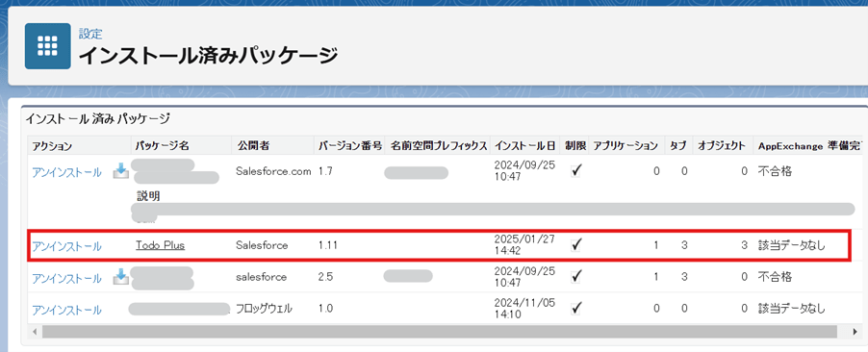Open the Todo Plus package link
This screenshot has height=352, width=868.
(160, 245)
